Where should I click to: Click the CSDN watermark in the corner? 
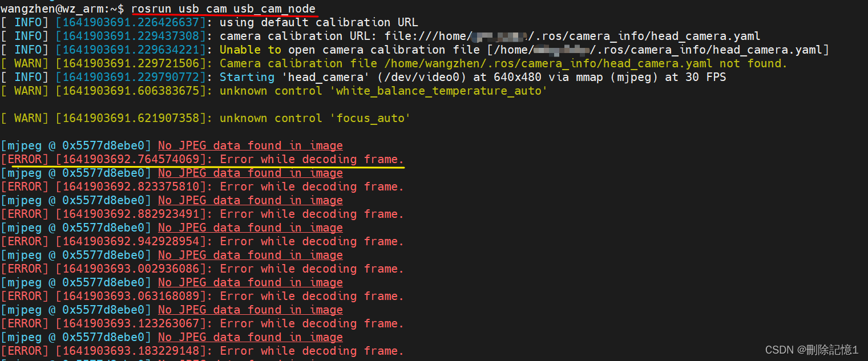point(812,350)
